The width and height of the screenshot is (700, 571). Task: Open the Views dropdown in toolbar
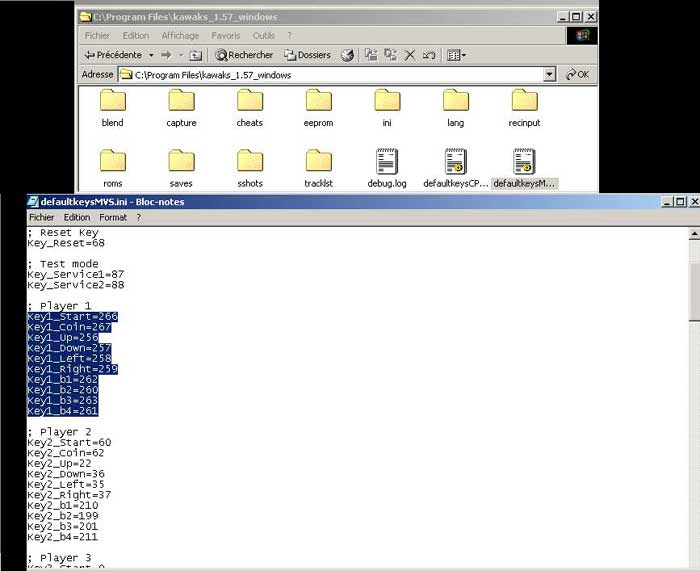coord(456,55)
